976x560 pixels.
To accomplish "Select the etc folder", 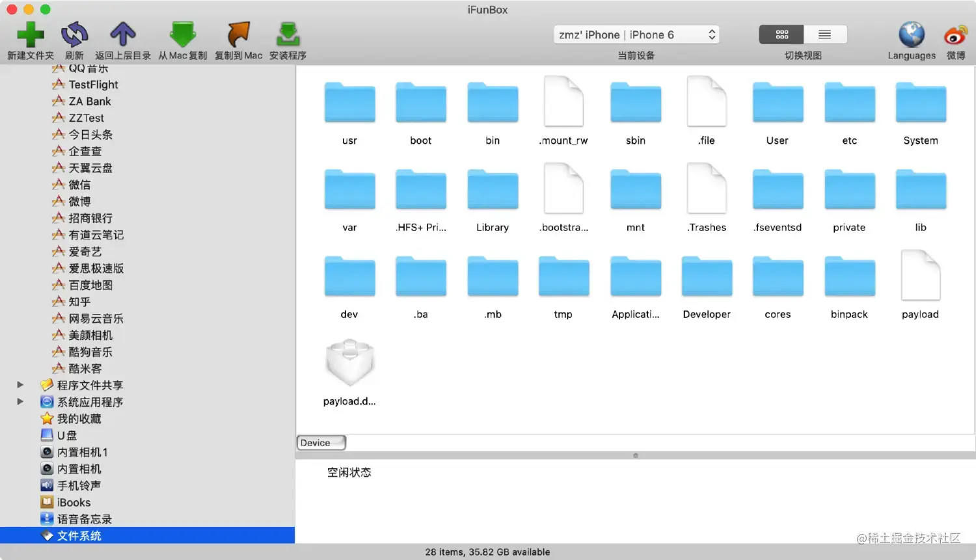I will 849,103.
